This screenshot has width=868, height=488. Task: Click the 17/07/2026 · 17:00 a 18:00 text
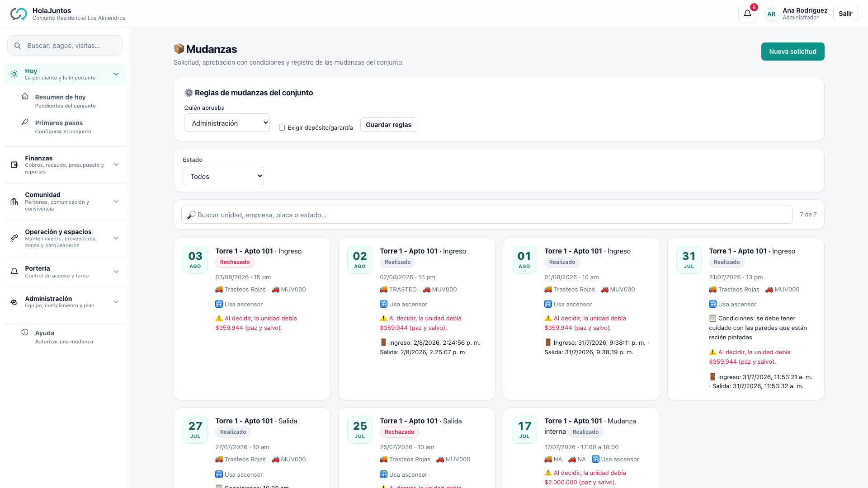coord(581,447)
